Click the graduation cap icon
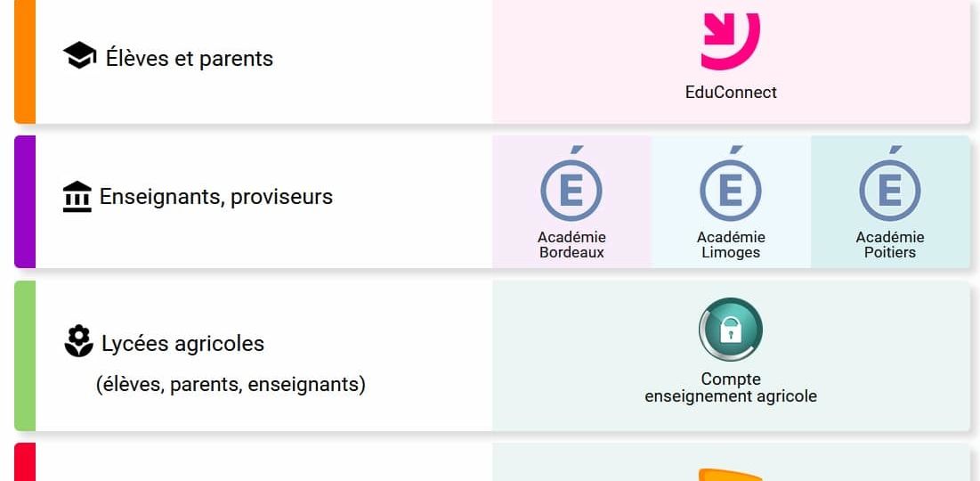This screenshot has width=980, height=481. tap(80, 57)
